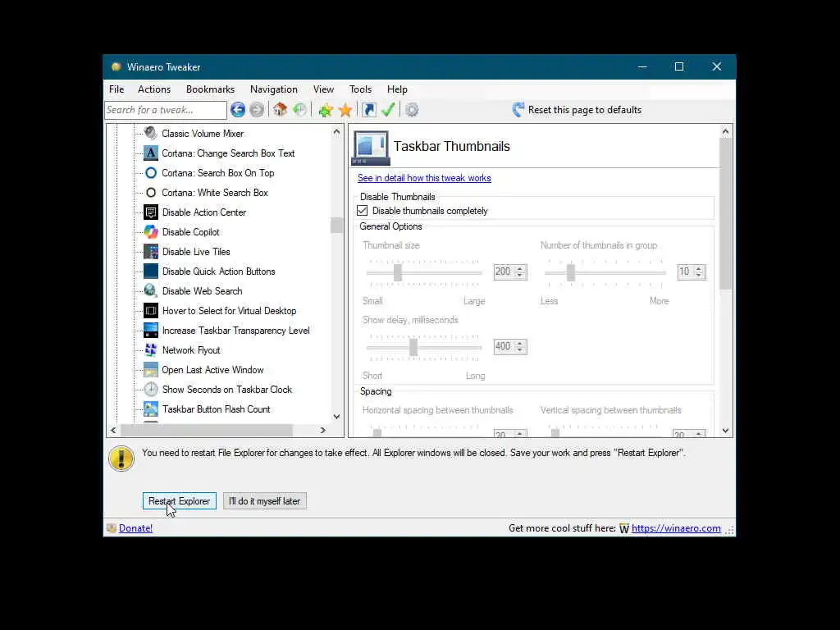Click the Restart Explorer button
The height and width of the screenshot is (630, 840).
[180, 501]
